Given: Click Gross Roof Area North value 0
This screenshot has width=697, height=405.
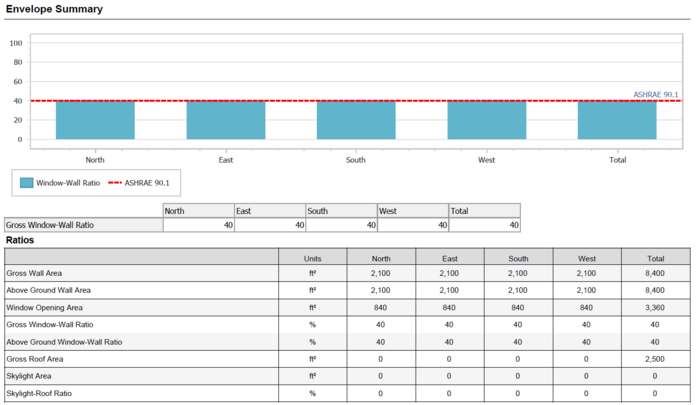Looking at the screenshot, I should coord(381,359).
